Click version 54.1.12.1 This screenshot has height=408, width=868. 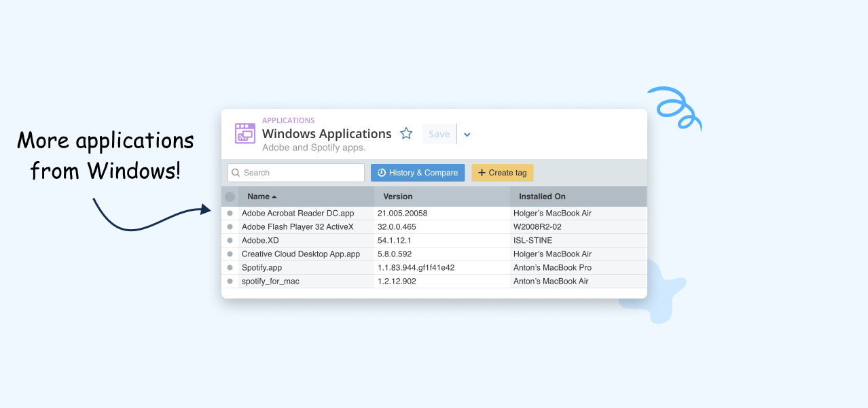pos(395,240)
